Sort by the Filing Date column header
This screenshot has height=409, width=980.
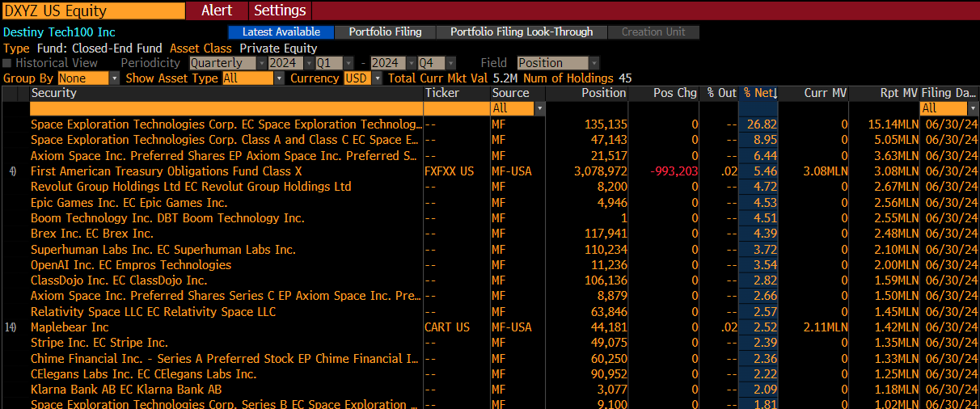(x=948, y=93)
